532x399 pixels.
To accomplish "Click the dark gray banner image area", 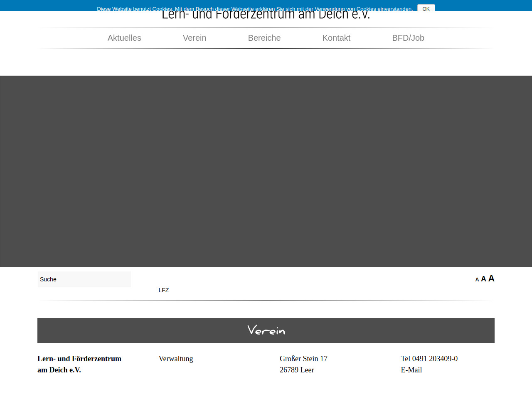I will click(x=266, y=171).
